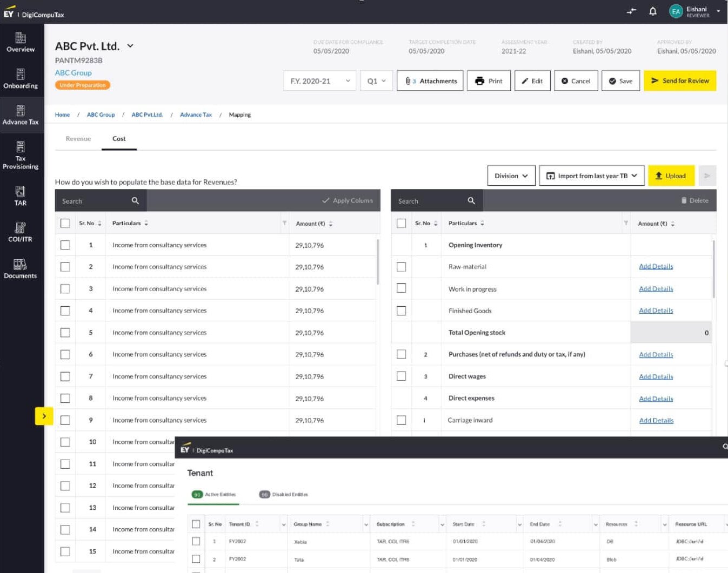Viewport: 728px width, 573px height.
Task: Click Add Details for Finished Goods
Action: point(656,311)
